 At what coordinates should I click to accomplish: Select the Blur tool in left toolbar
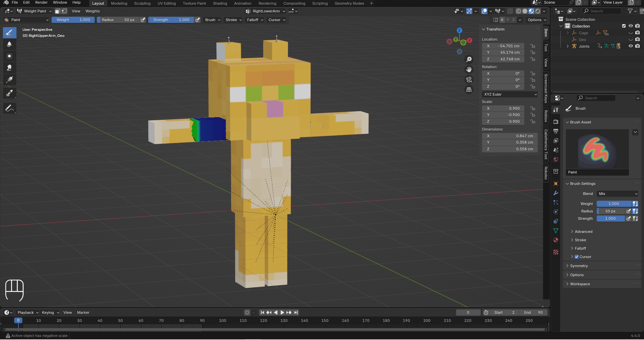point(9,44)
